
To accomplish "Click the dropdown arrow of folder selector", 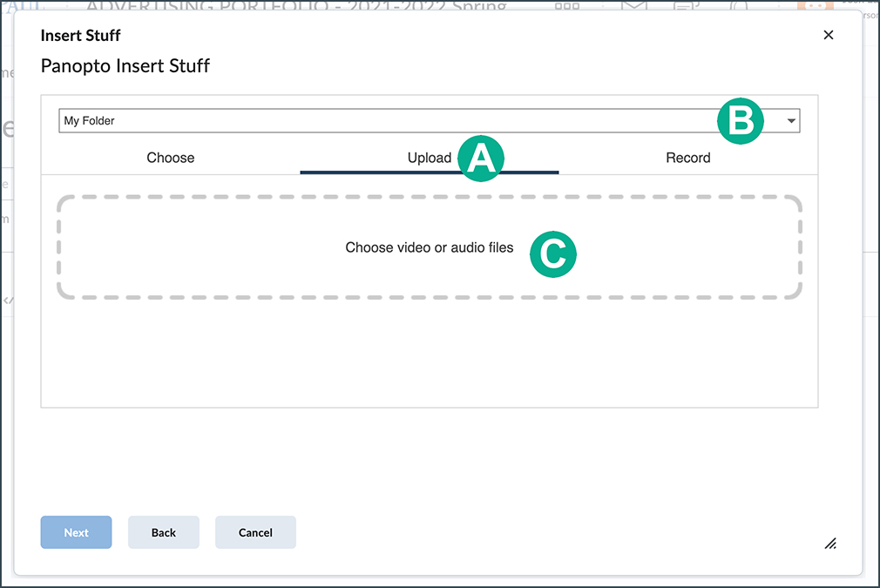I will [791, 120].
